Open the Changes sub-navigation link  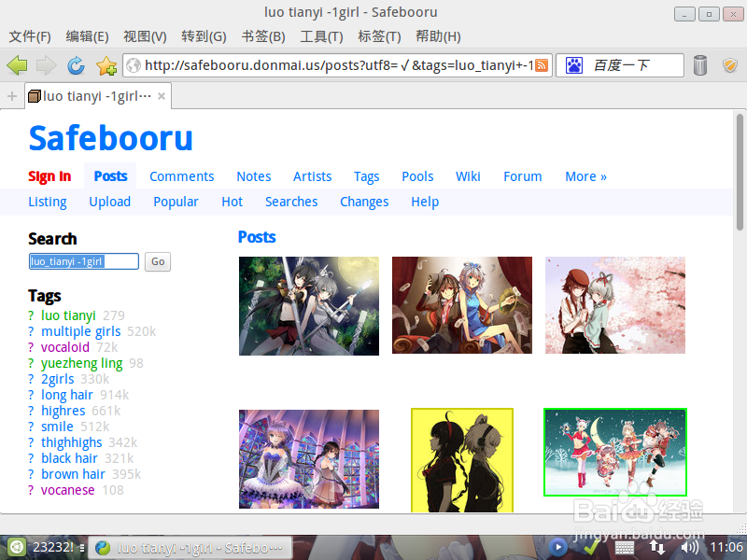pyautogui.click(x=364, y=202)
